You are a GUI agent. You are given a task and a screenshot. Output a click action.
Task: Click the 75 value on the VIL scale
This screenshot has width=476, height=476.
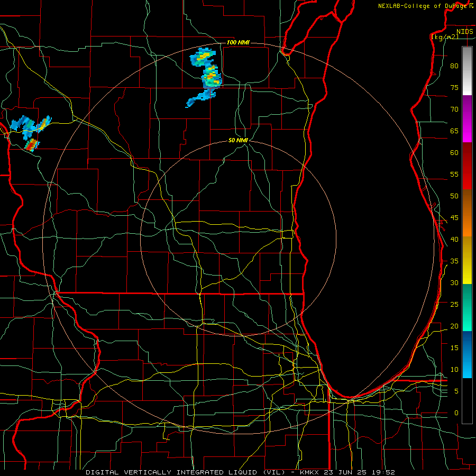tap(454, 87)
